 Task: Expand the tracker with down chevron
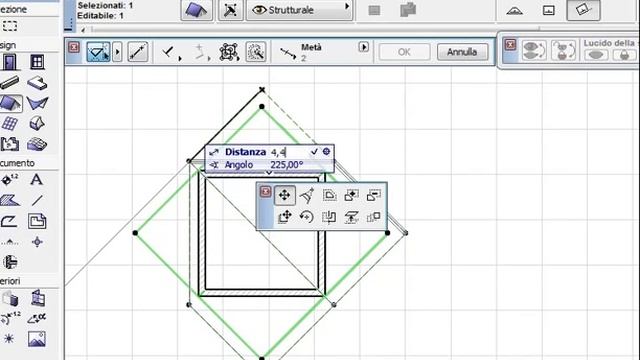pyautogui.click(x=269, y=173)
